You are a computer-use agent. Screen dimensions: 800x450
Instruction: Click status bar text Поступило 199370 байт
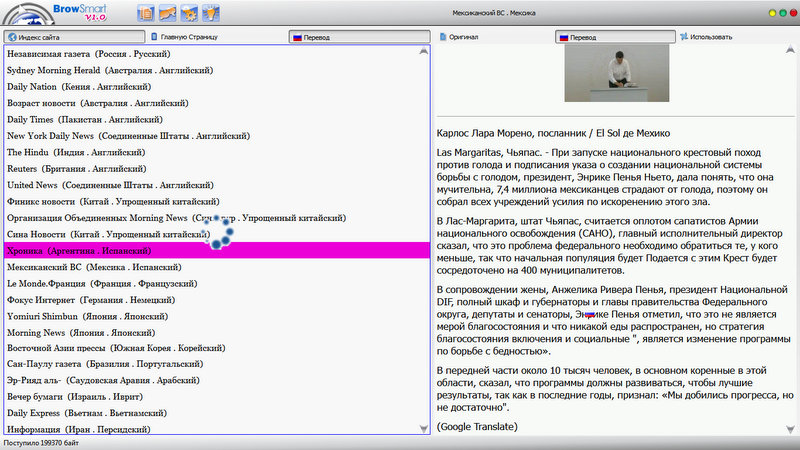(41, 443)
